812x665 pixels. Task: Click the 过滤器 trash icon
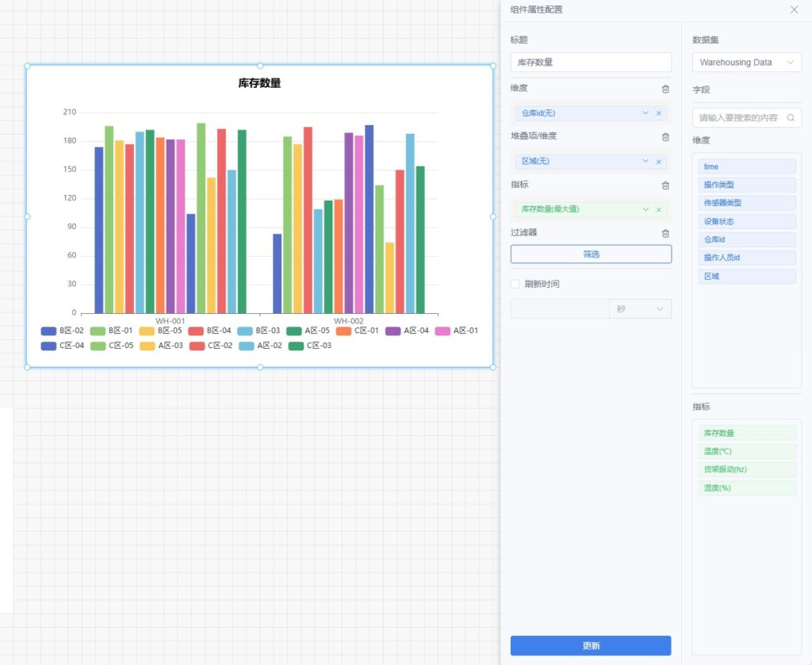click(x=665, y=233)
